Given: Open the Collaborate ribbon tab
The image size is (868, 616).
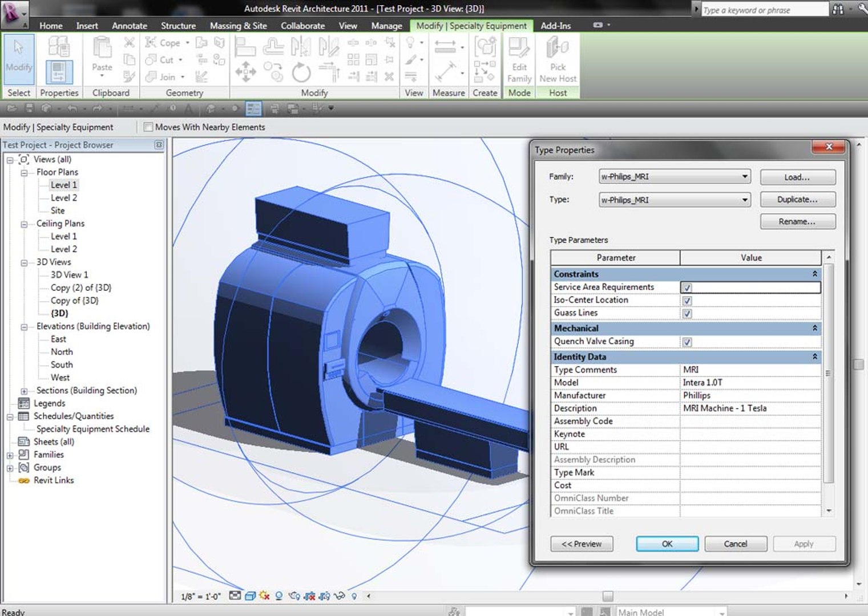Looking at the screenshot, I should (302, 26).
